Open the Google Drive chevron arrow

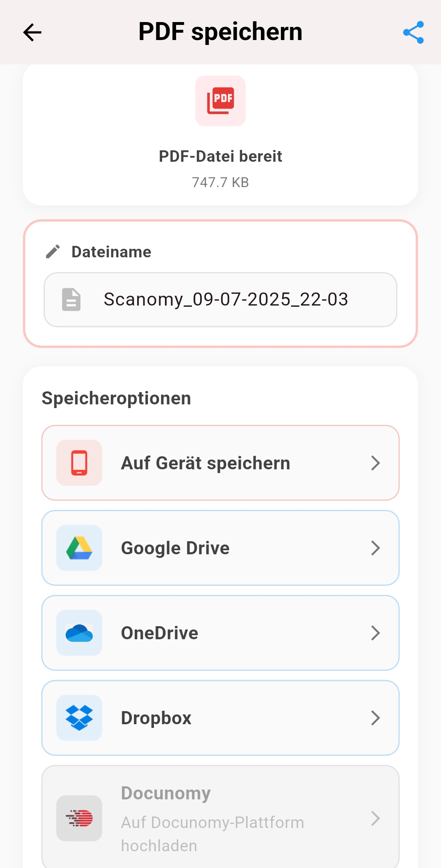point(375,548)
